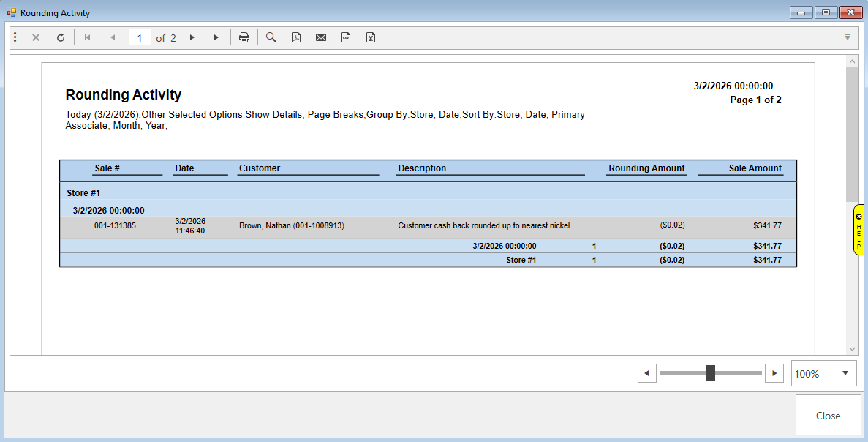The image size is (868, 442).
Task: Click the page number input field
Action: (x=139, y=38)
